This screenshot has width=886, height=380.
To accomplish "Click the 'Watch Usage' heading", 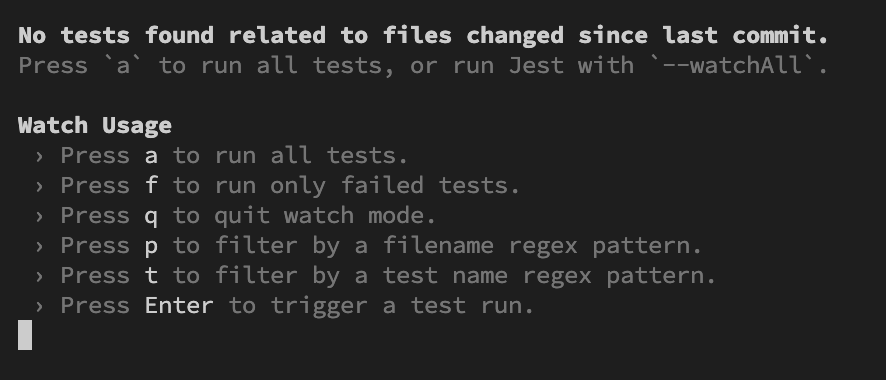I will click(95, 125).
